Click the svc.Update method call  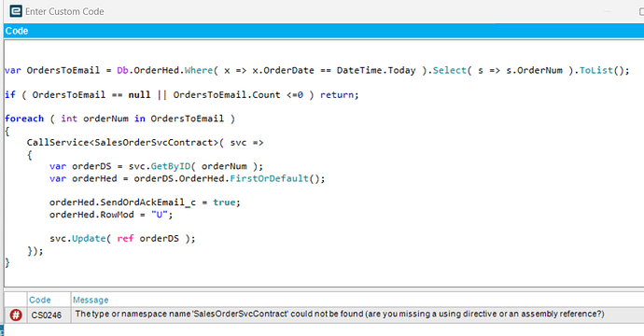pyautogui.click(x=77, y=239)
